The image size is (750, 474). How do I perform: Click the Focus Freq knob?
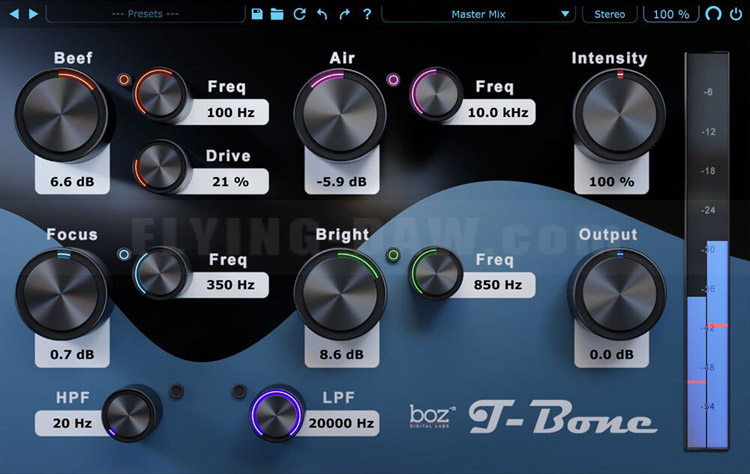click(160, 273)
